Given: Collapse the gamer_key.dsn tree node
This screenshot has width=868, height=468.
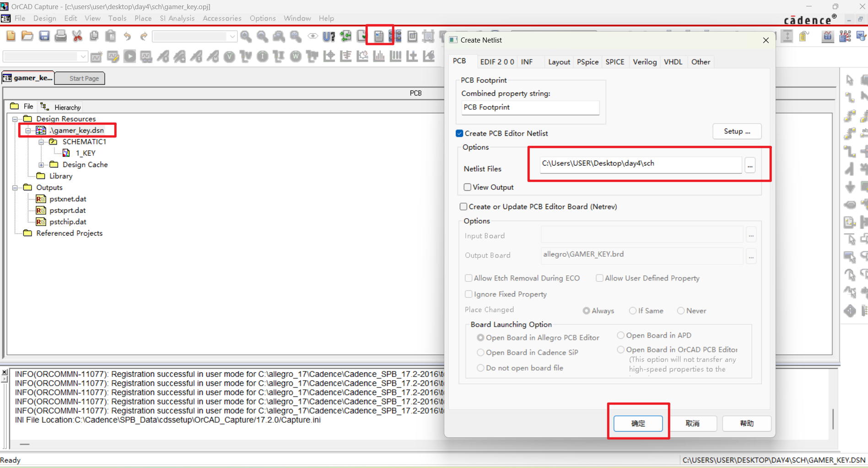Looking at the screenshot, I should click(28, 130).
